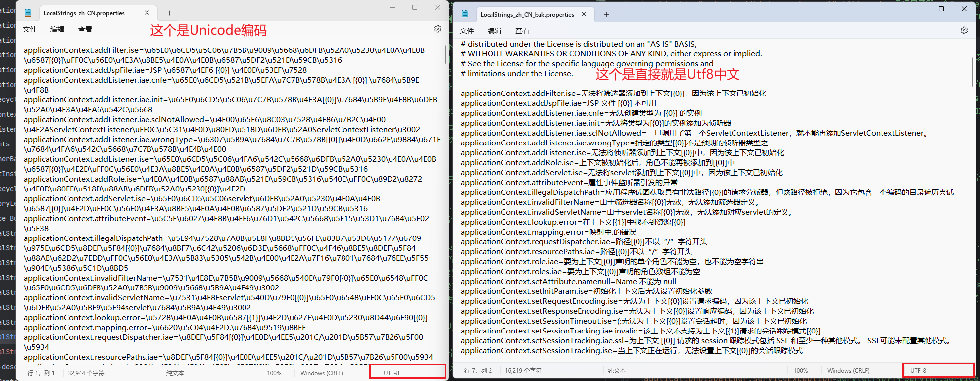Image resolution: width=980 pixels, height=381 pixels.
Task: Open 文件 menu in LocalStrings_zh_CN.properties window
Action: pos(30,29)
